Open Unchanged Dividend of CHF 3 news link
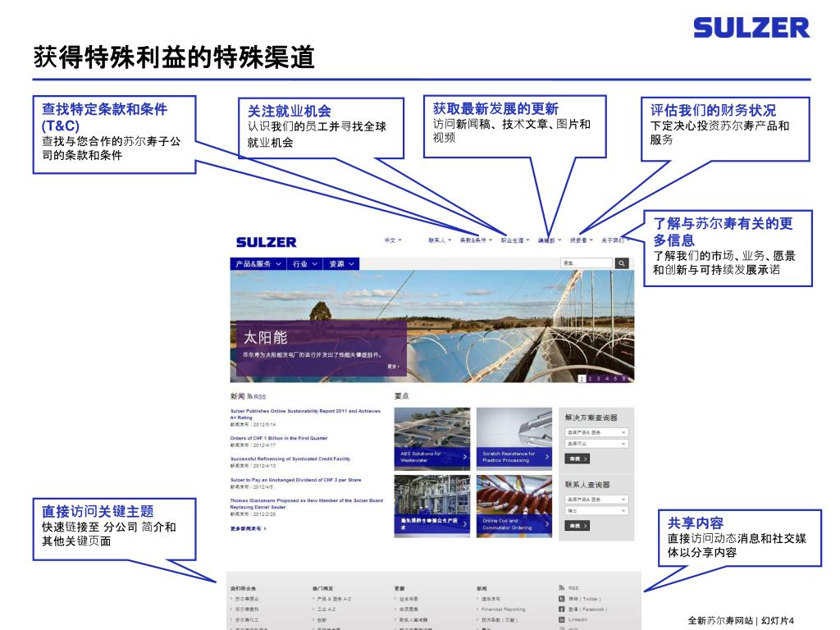Image resolution: width=840 pixels, height=630 pixels. [x=295, y=480]
